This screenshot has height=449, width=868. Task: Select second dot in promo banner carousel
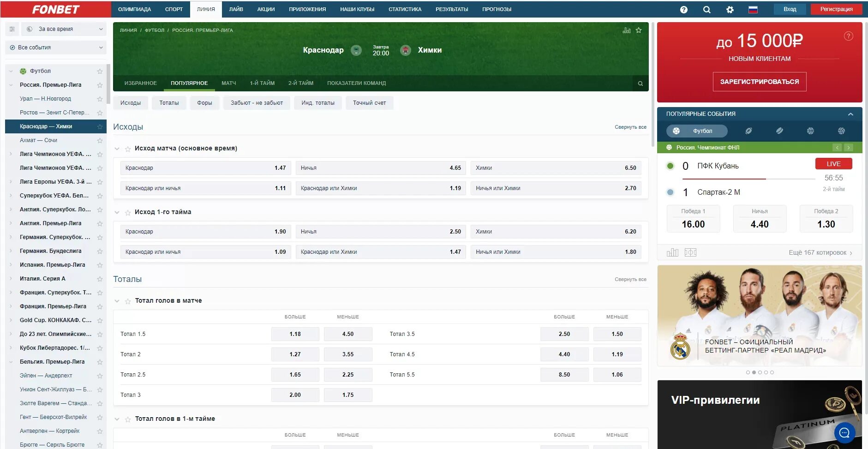tap(754, 372)
